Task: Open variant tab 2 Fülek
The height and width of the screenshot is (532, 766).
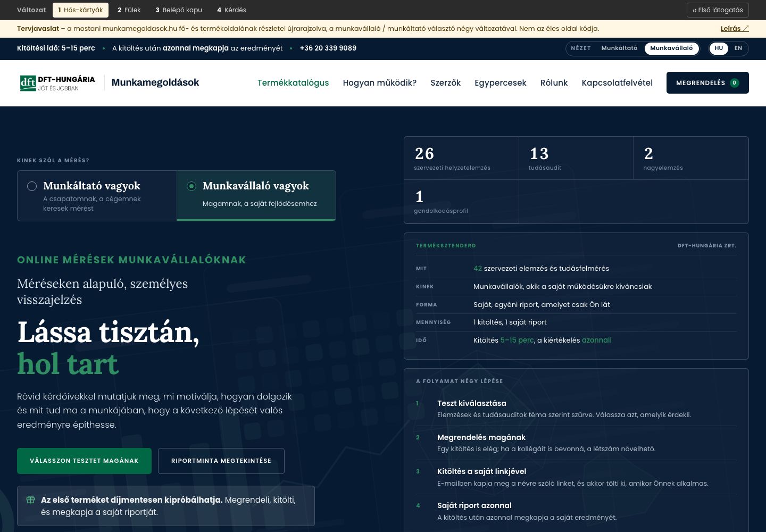Action: 129,10
